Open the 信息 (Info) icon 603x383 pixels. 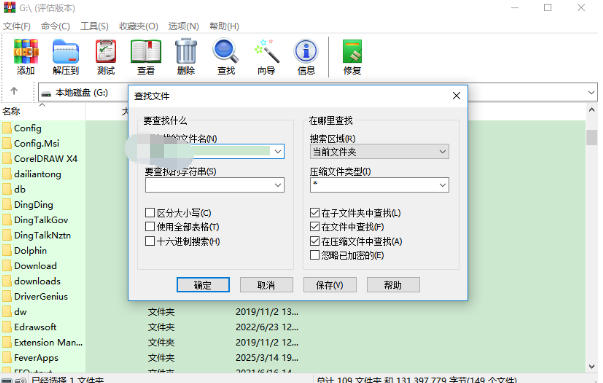pos(306,52)
